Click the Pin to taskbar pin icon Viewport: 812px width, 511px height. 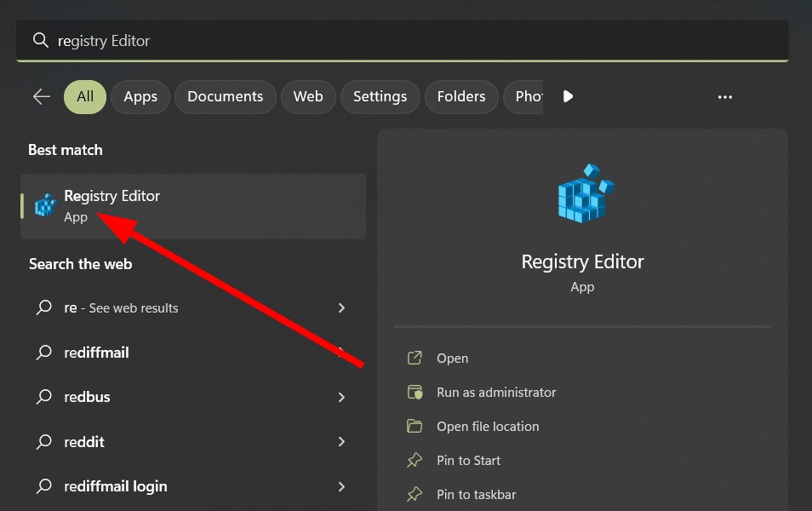[415, 495]
